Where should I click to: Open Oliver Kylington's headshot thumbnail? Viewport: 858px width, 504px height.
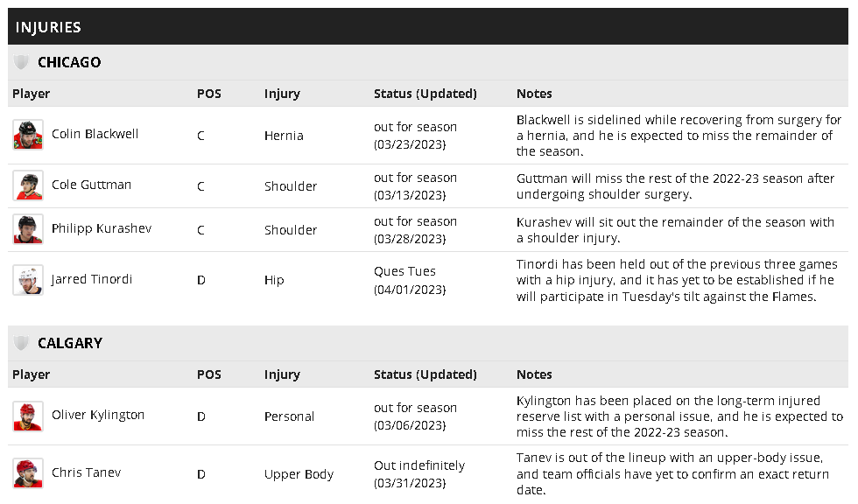click(x=28, y=416)
